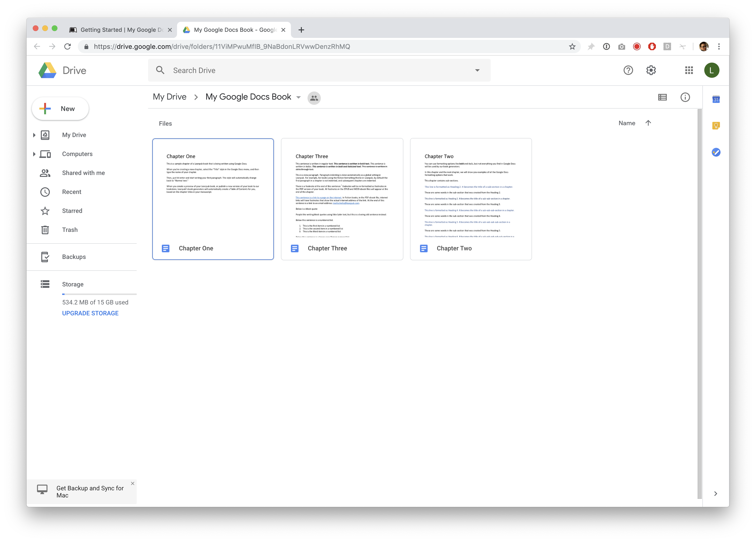Bookmark this page with star icon
756x542 pixels.
pyautogui.click(x=572, y=47)
